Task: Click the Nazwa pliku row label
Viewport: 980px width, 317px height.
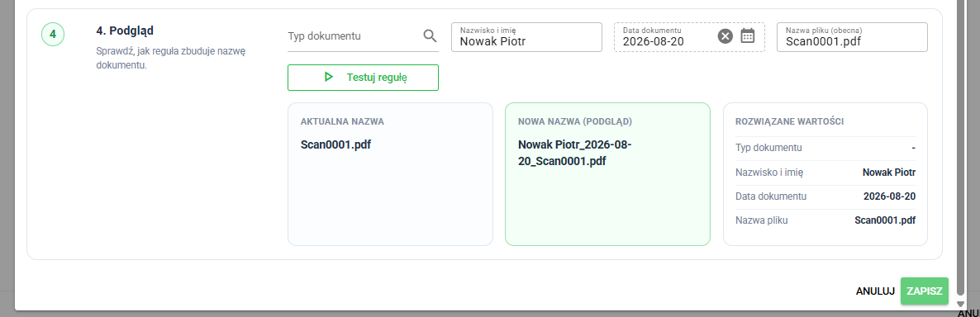Action: (x=762, y=220)
